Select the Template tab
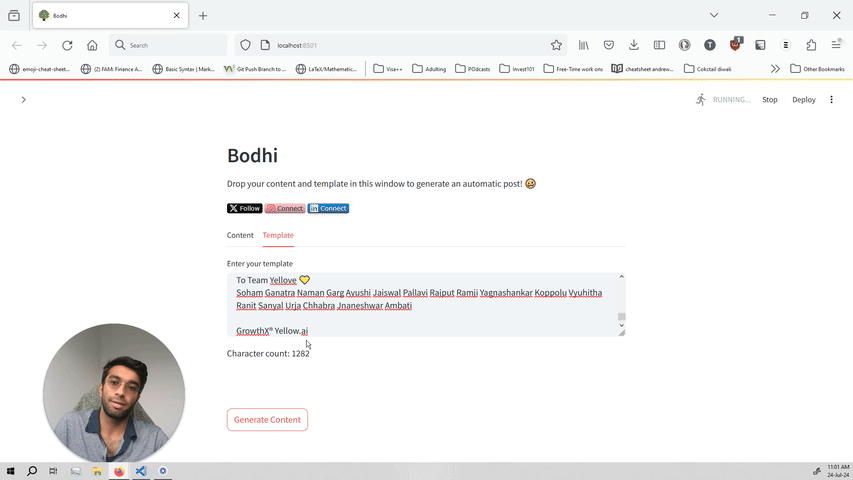This screenshot has height=480, width=853. pos(278,235)
